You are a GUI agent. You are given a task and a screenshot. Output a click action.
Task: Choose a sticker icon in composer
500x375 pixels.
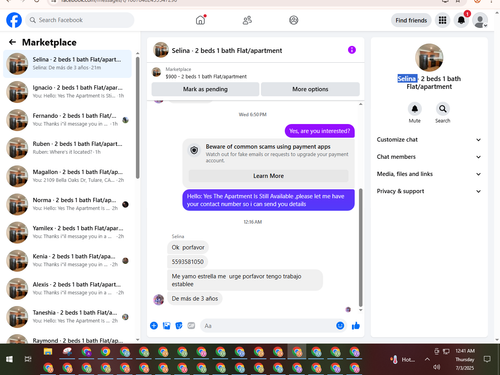click(179, 326)
